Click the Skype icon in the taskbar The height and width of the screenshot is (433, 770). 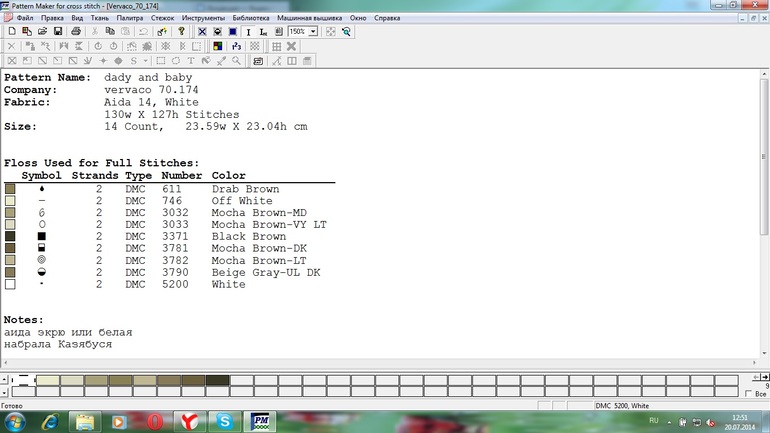coord(224,421)
